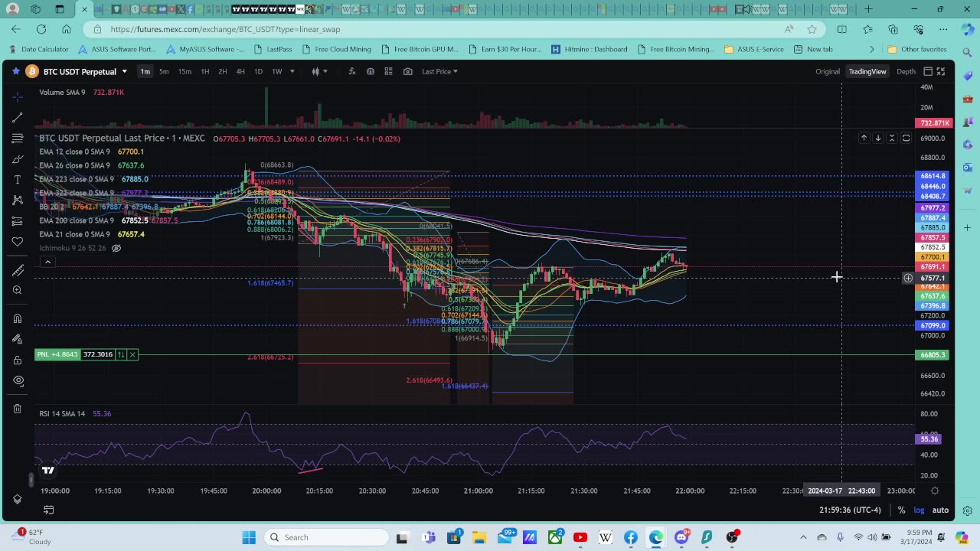Image resolution: width=980 pixels, height=551 pixels.
Task: Open the chart settings globe icon
Action: pos(370,71)
